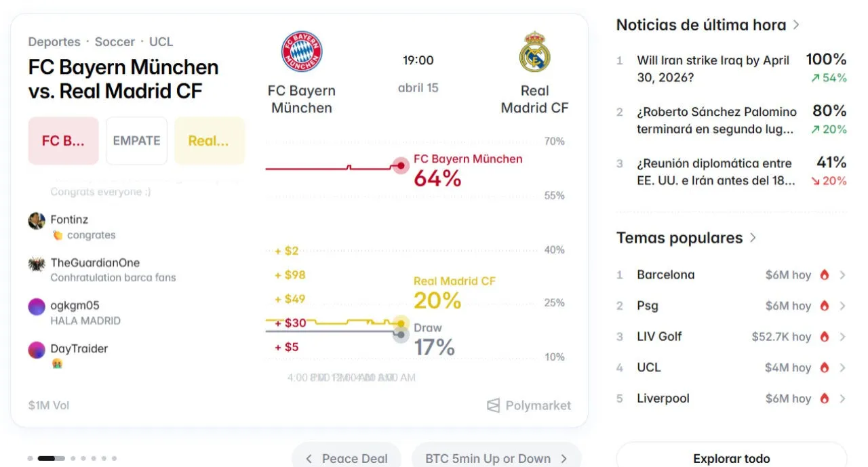This screenshot has height=467, width=868.
Task: Expand the Temas populares section
Action: (753, 238)
